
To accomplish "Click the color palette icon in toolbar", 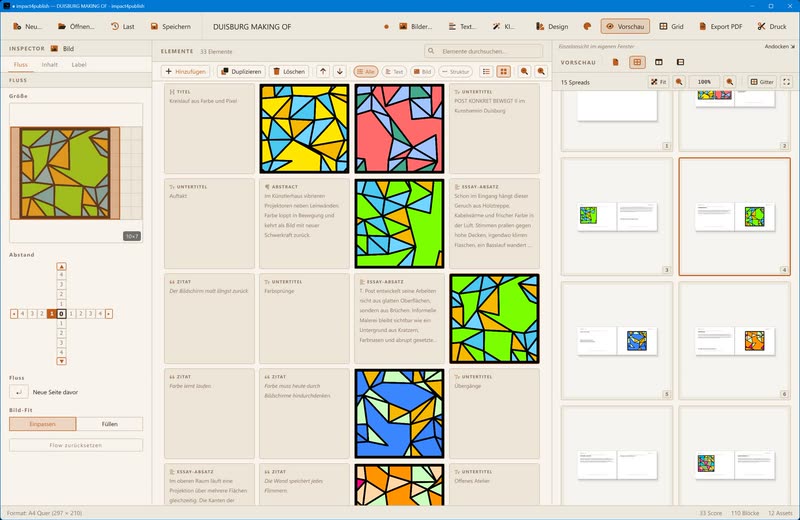I will [587, 27].
